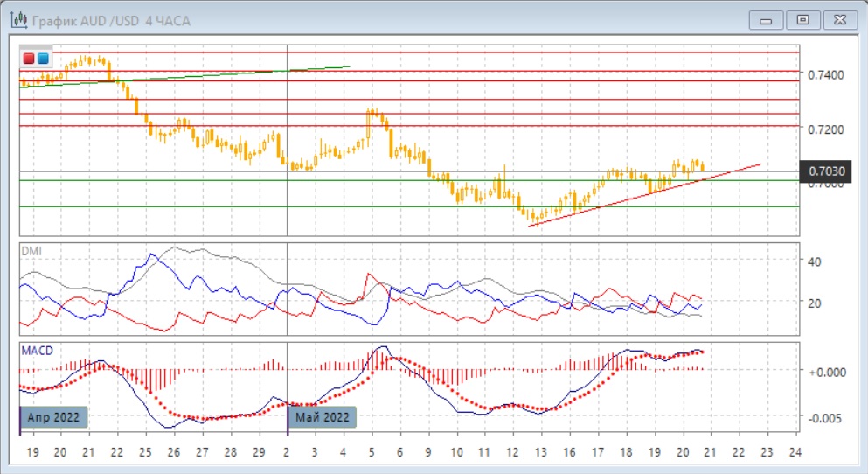The image size is (868, 474).
Task: Close the AUD/USD chart window
Action: [x=838, y=18]
